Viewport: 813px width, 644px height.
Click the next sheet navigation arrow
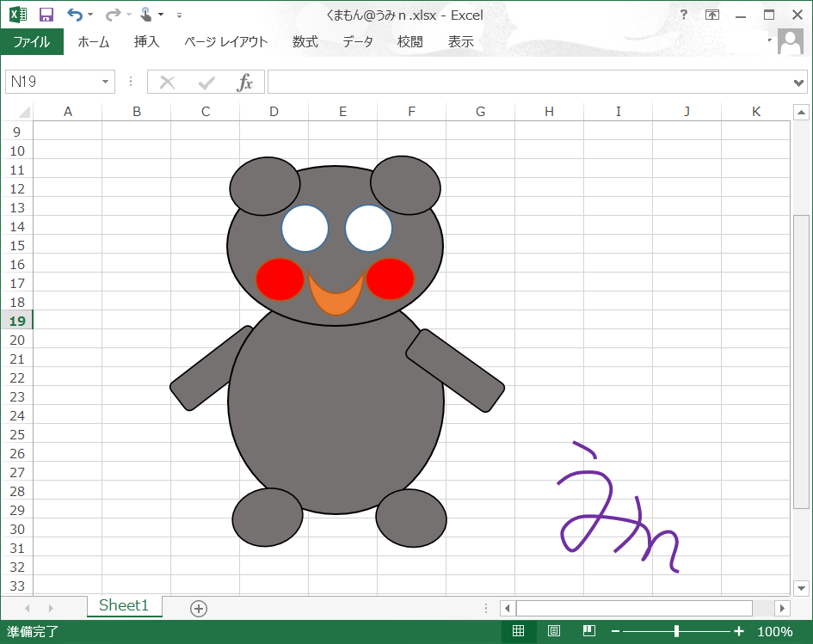pos(51,608)
